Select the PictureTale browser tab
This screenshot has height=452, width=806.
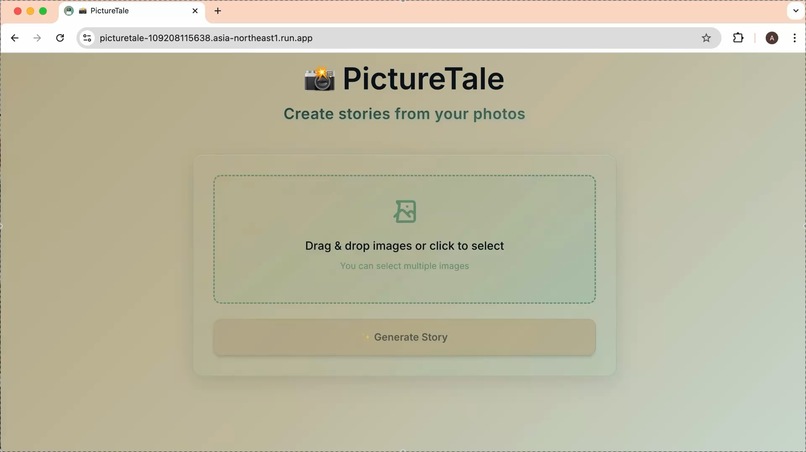(132, 11)
